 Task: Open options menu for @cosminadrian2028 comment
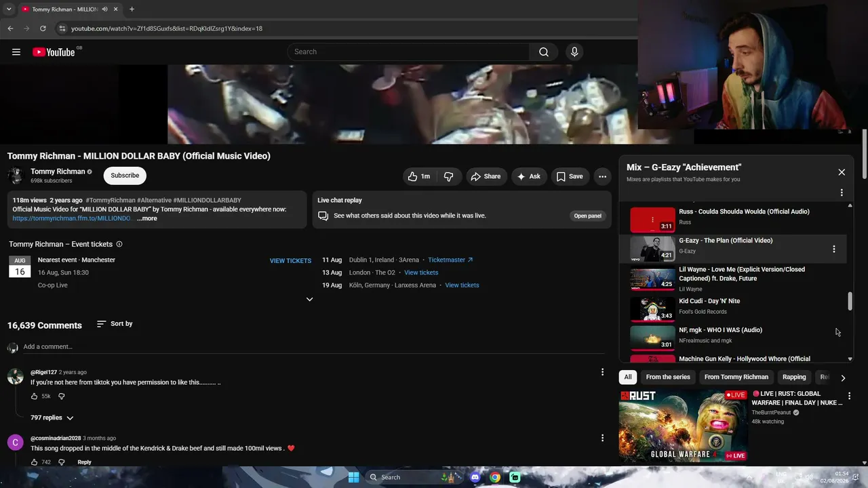pyautogui.click(x=602, y=438)
